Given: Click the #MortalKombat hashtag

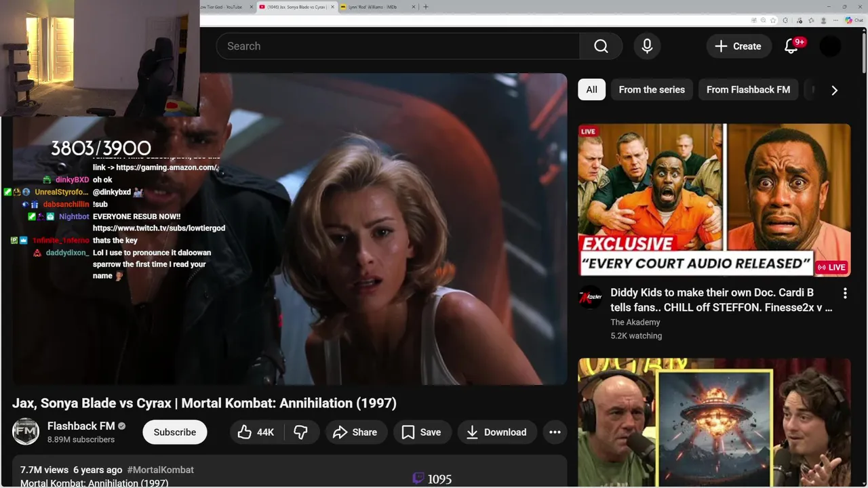Looking at the screenshot, I should click(x=160, y=470).
